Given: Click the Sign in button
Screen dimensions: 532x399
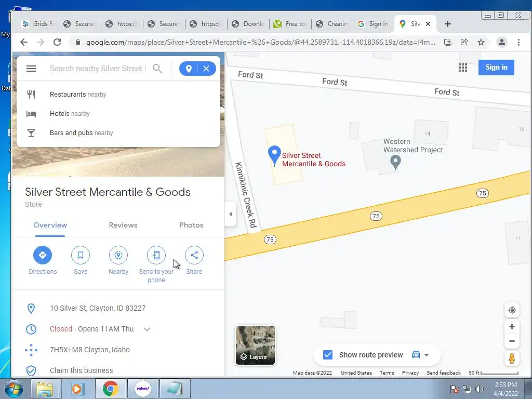Looking at the screenshot, I should click(496, 68).
